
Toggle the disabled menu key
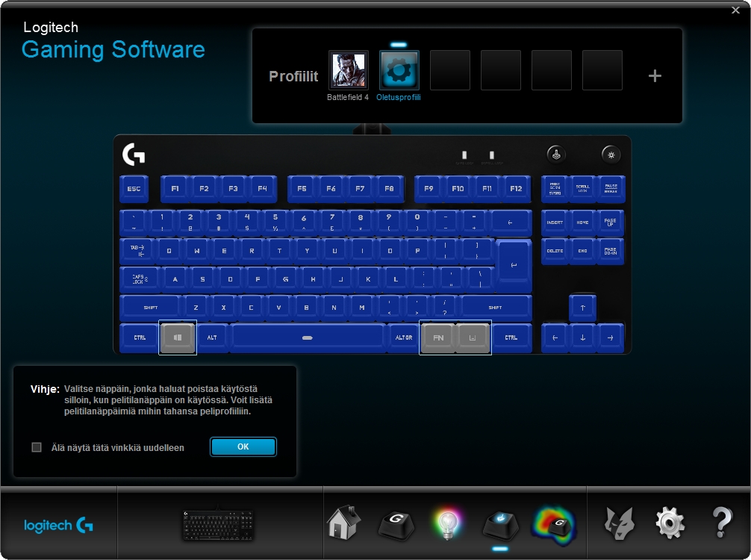(473, 337)
